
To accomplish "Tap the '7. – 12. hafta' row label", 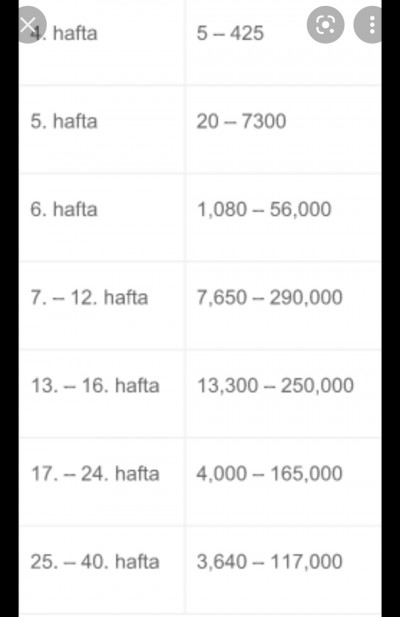I will coord(89,297).
